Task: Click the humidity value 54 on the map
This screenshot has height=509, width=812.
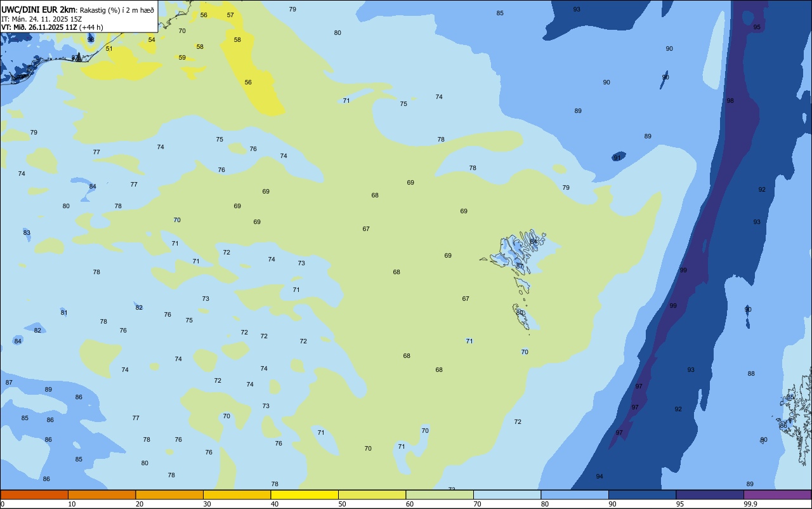Action: (x=152, y=40)
